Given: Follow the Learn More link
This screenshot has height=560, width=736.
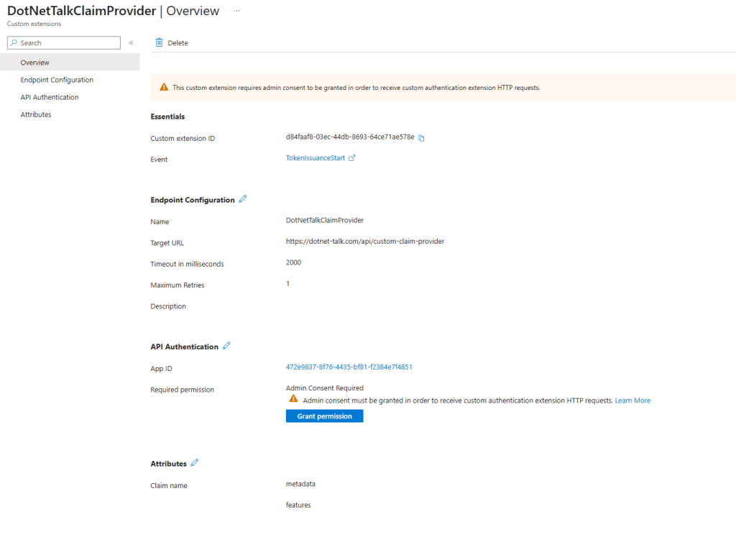Looking at the screenshot, I should (x=632, y=400).
